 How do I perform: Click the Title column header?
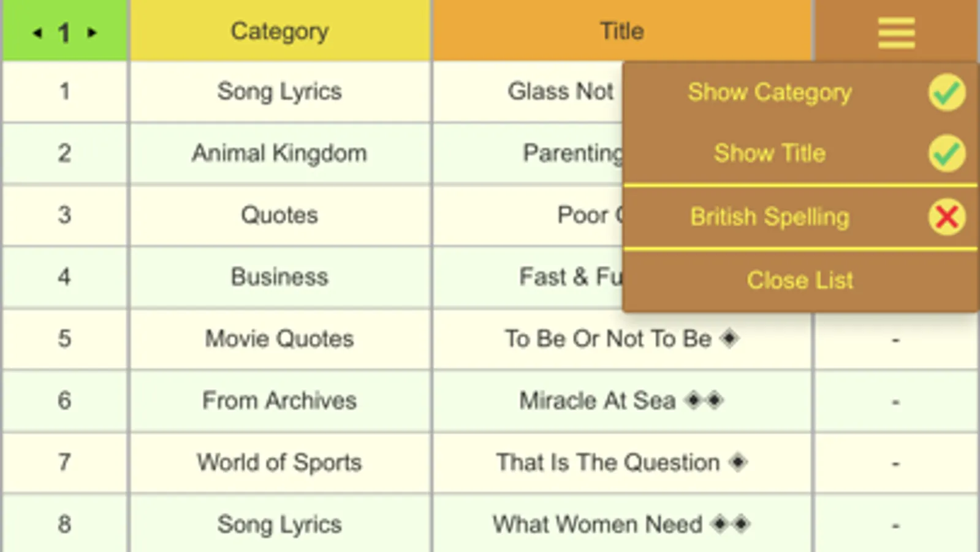(621, 31)
